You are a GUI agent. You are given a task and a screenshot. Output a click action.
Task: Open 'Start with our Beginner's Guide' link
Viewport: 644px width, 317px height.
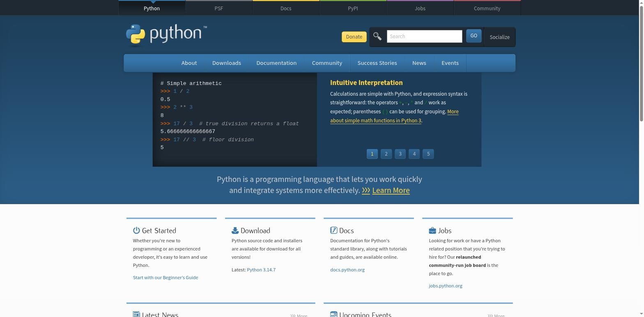click(x=166, y=278)
